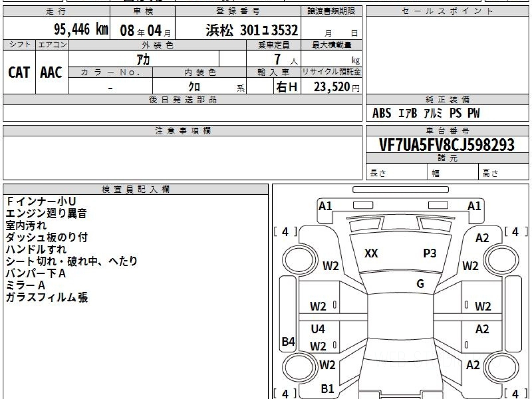
Task: Click the G mark on windshield
Action: coord(420,284)
